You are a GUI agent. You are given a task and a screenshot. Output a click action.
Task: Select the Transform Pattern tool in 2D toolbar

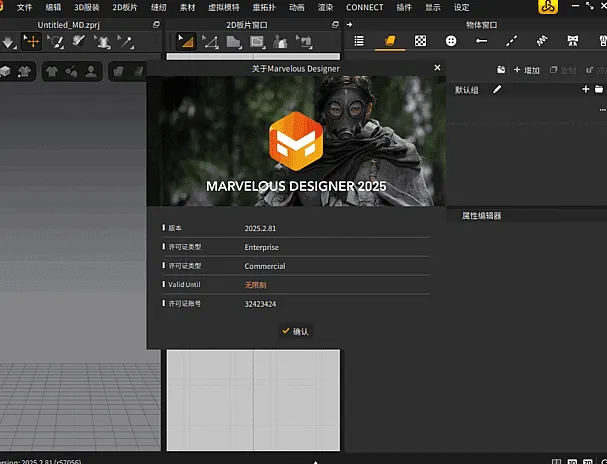click(186, 41)
